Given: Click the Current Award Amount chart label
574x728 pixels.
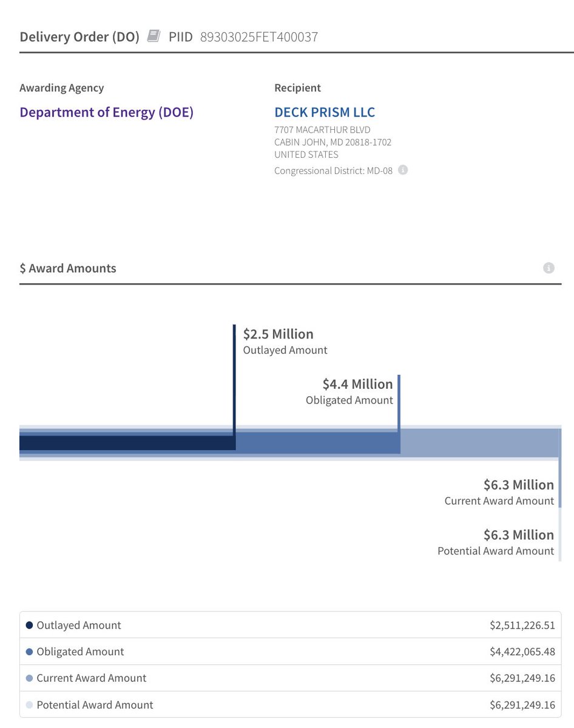Looking at the screenshot, I should (x=499, y=501).
